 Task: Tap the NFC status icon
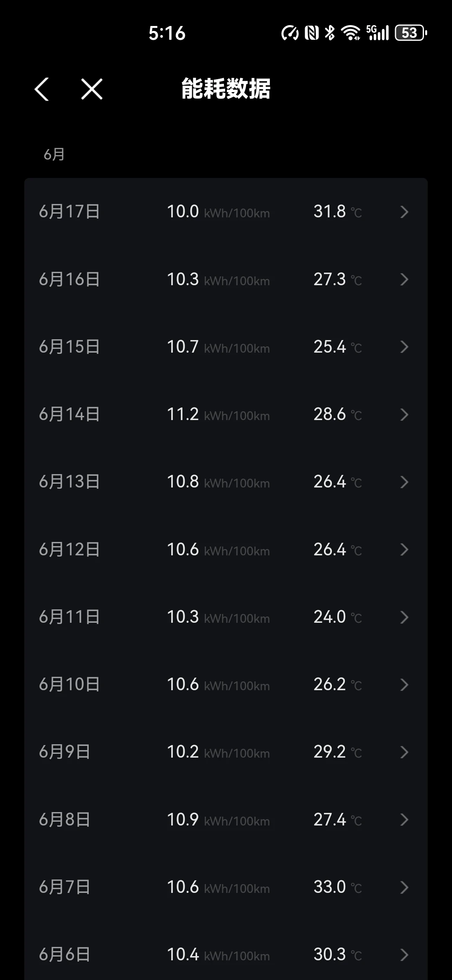coord(312,33)
